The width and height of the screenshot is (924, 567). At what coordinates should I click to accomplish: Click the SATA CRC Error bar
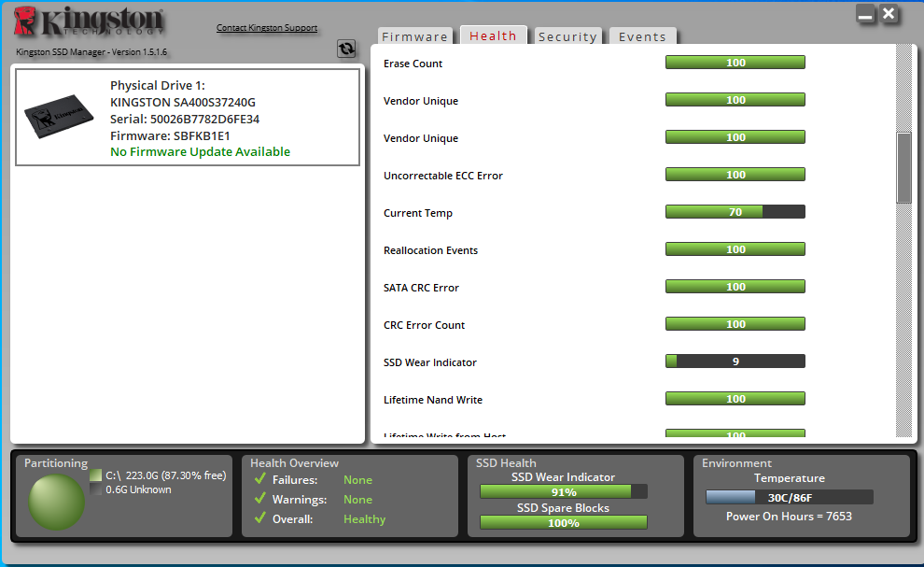[735, 287]
